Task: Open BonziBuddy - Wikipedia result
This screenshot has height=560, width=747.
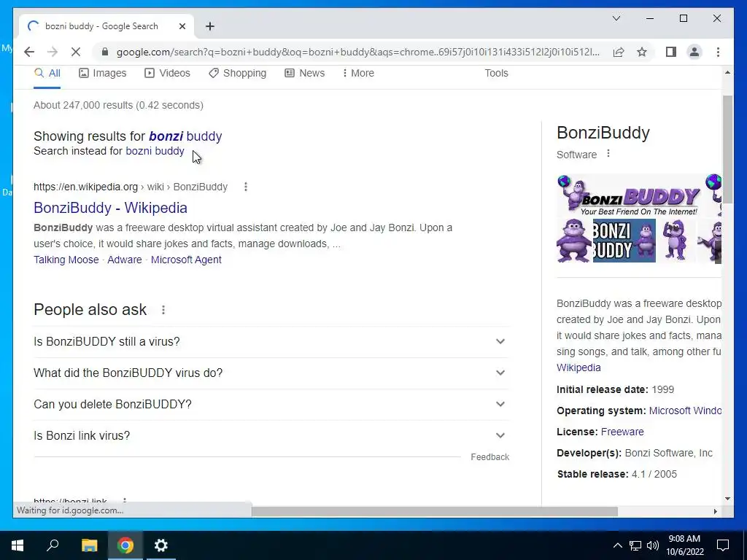Action: [111, 208]
